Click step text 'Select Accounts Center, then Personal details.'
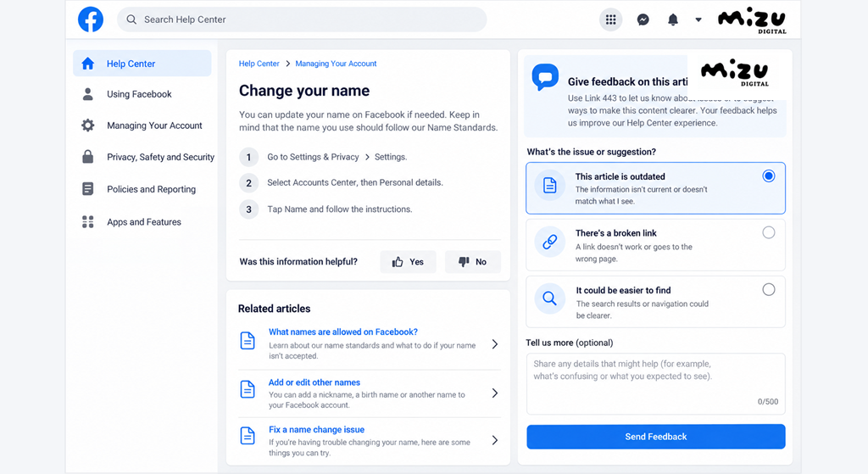 [x=355, y=183]
